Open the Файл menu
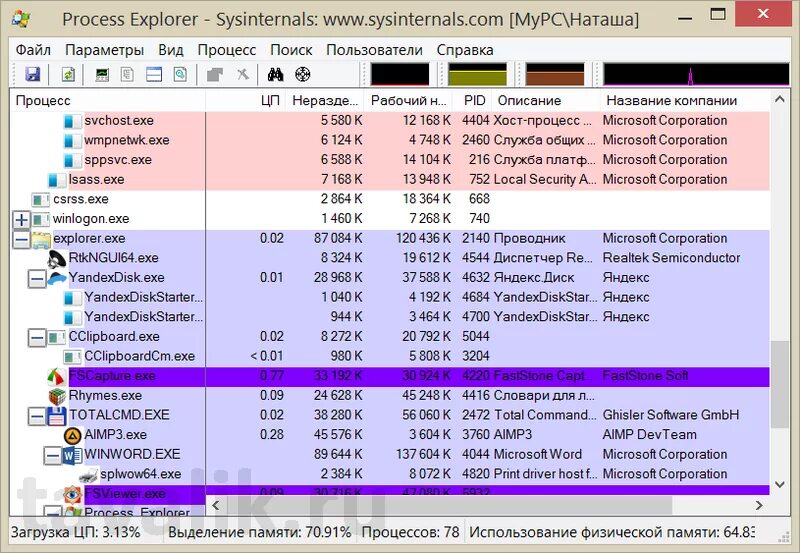Viewport: 800px width, 553px height. click(x=33, y=50)
